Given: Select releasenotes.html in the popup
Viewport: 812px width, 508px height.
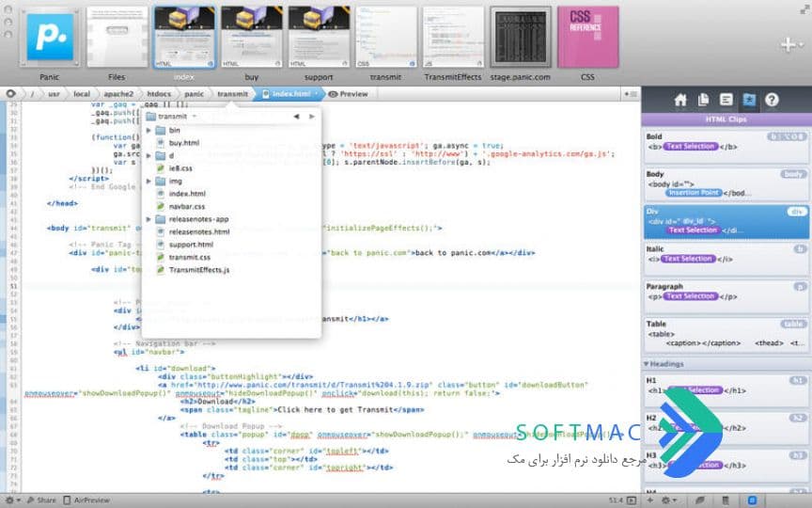Looking at the screenshot, I should tap(231, 231).
